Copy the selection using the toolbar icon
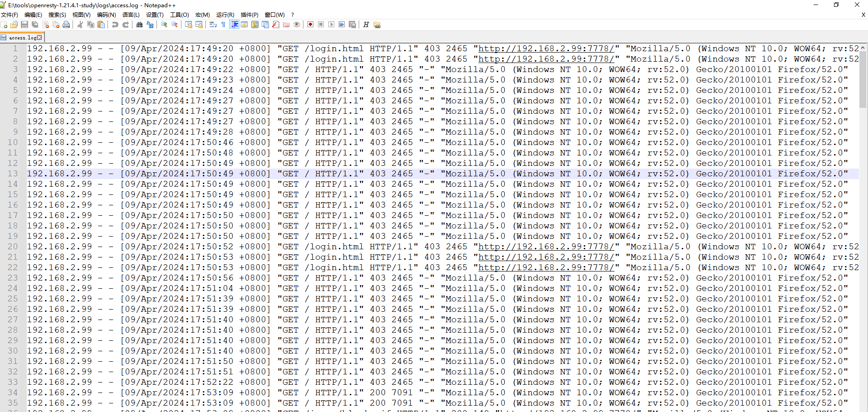This screenshot has width=868, height=412. pyautogui.click(x=91, y=24)
